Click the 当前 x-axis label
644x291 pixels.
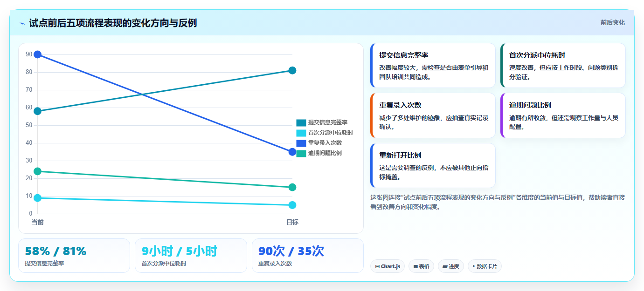point(38,222)
